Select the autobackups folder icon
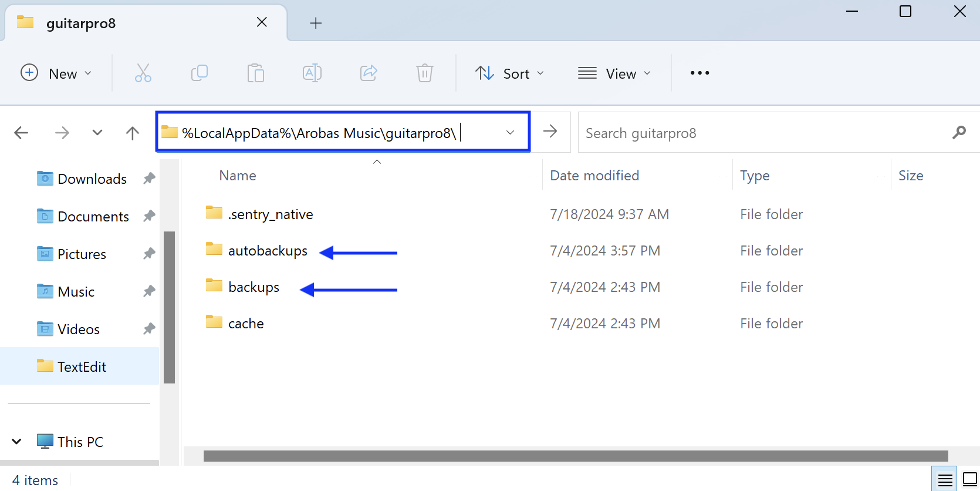Viewport: 980px width, 491px height. click(x=214, y=249)
